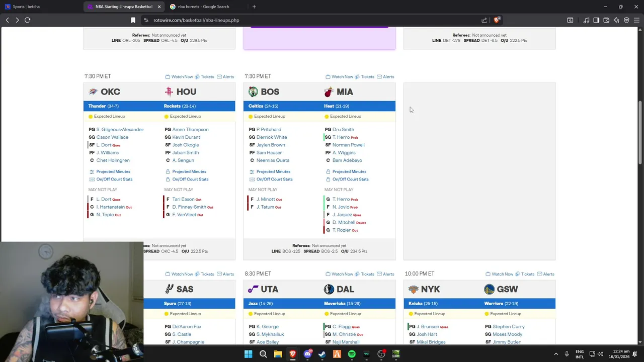The width and height of the screenshot is (644, 362).
Task: Toggle the browser sidebar panel icon
Action: [596, 20]
